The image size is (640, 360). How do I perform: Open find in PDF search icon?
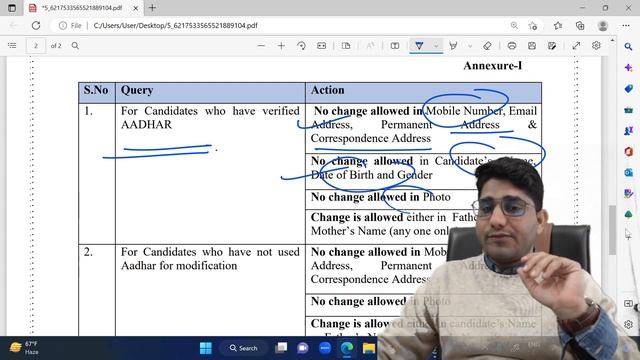coord(75,46)
